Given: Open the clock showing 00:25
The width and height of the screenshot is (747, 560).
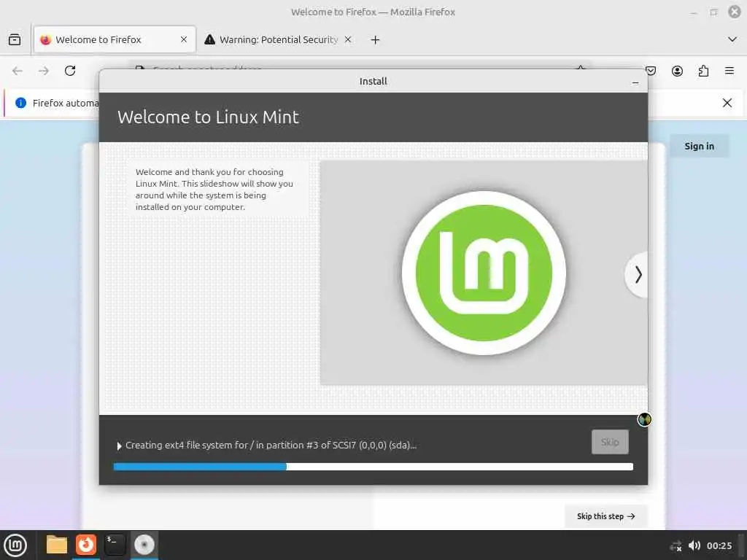Looking at the screenshot, I should tap(719, 545).
